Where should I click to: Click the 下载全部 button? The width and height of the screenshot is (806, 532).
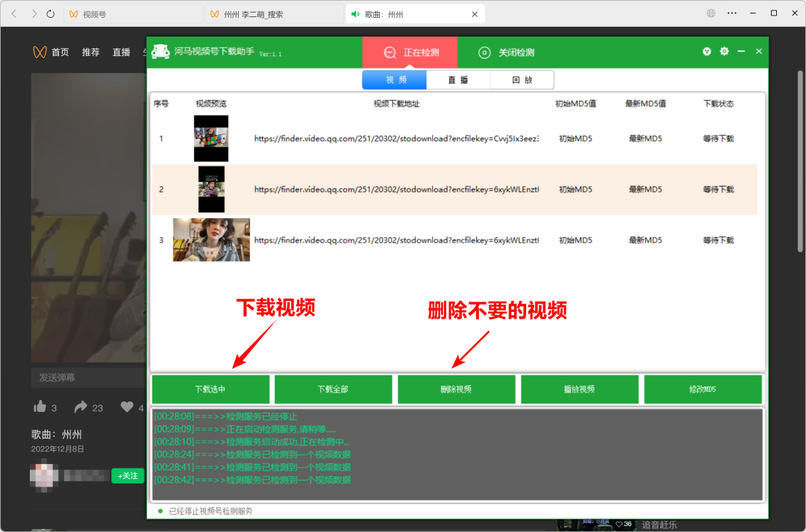[333, 389]
